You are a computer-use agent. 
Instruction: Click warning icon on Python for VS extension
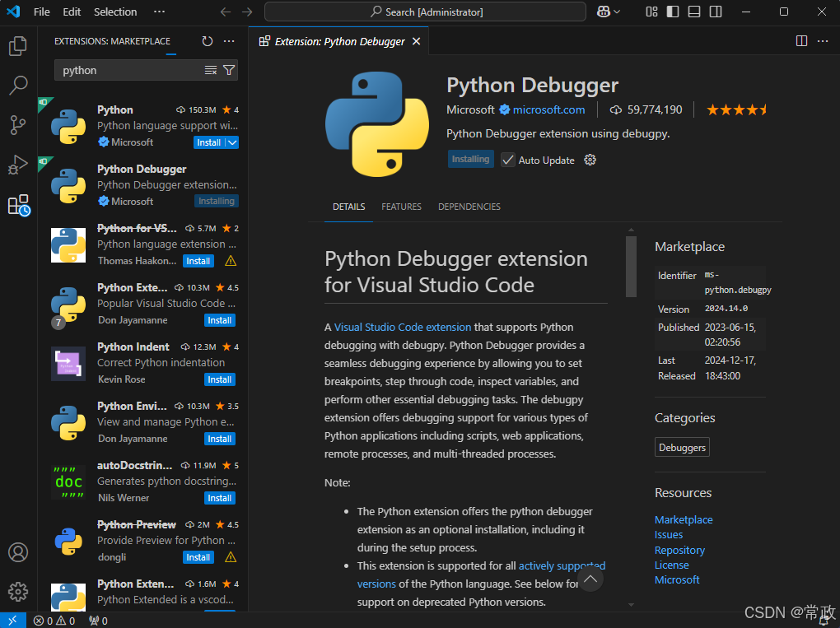pos(231,261)
